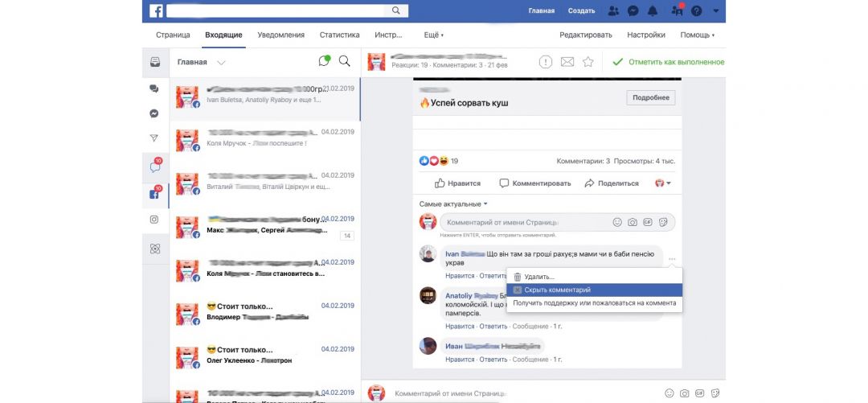Switch to the Входящие tab
868x403 pixels.
pos(223,35)
